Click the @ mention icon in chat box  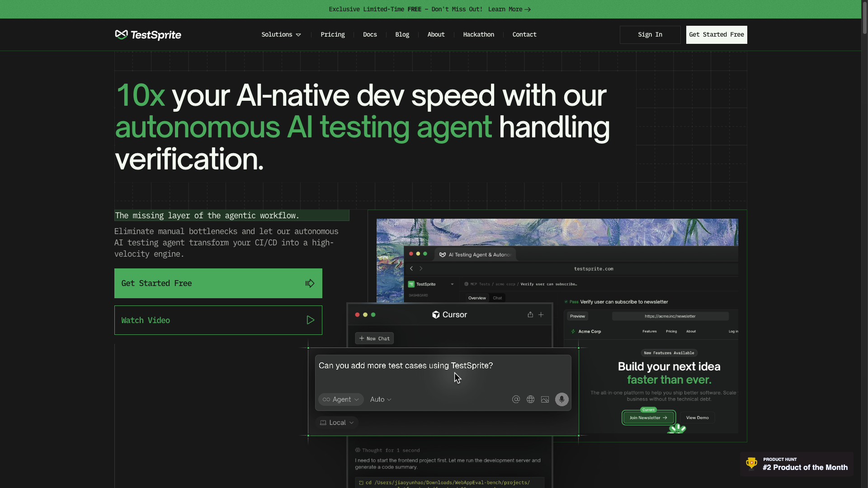[516, 399]
